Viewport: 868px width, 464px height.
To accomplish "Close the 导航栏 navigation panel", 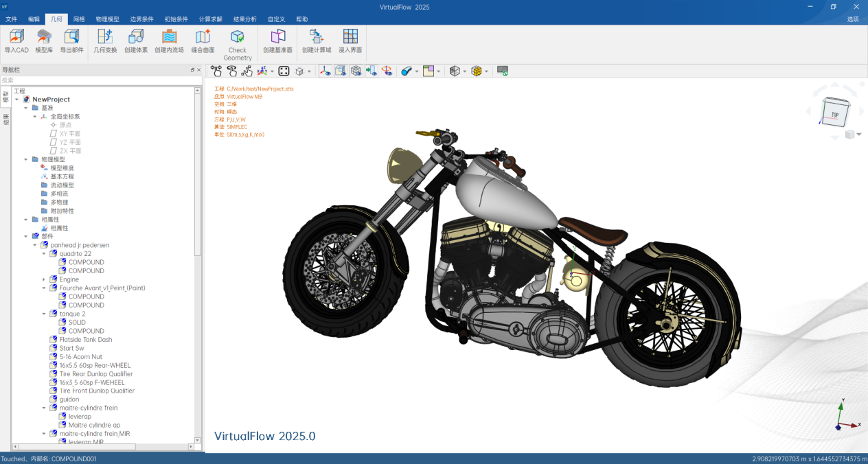I will (199, 70).
